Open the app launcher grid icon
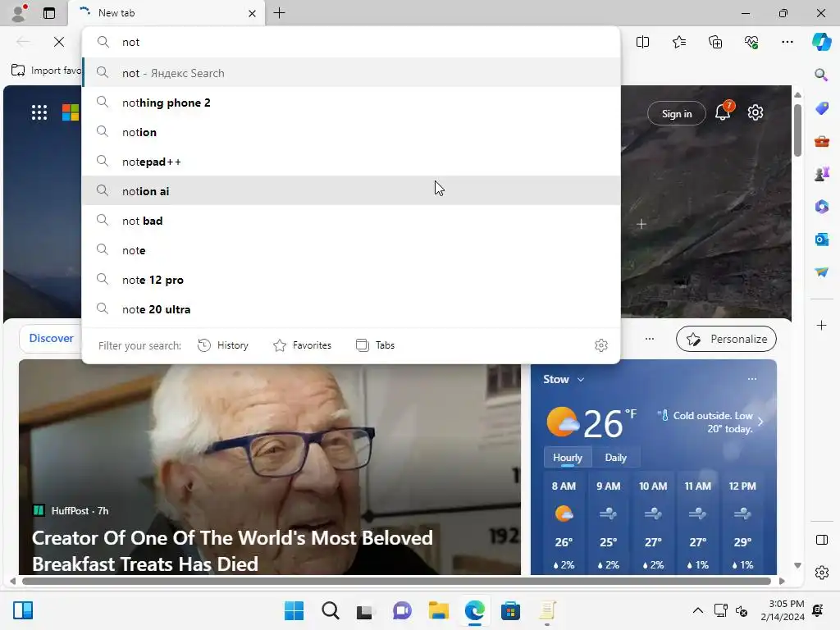The image size is (840, 630). tap(39, 112)
